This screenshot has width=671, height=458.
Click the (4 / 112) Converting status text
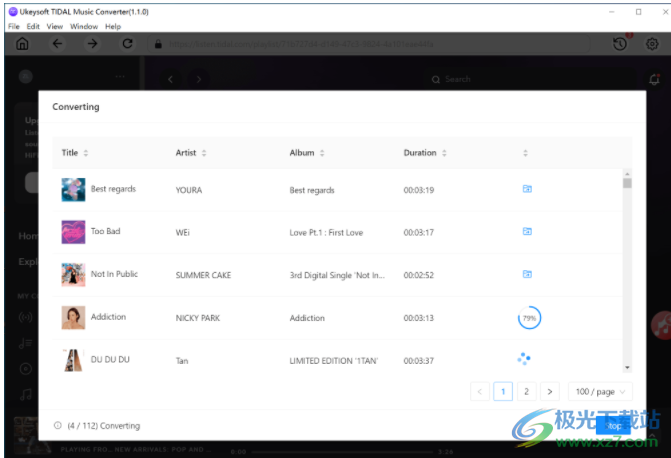pyautogui.click(x=104, y=426)
